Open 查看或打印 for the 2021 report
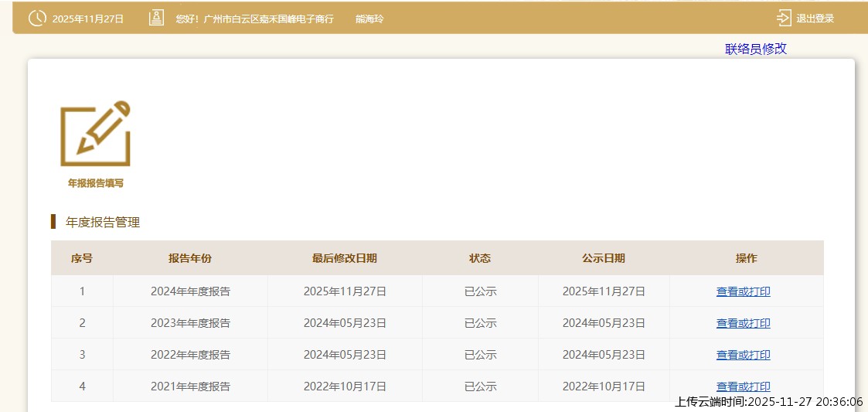 tap(743, 386)
